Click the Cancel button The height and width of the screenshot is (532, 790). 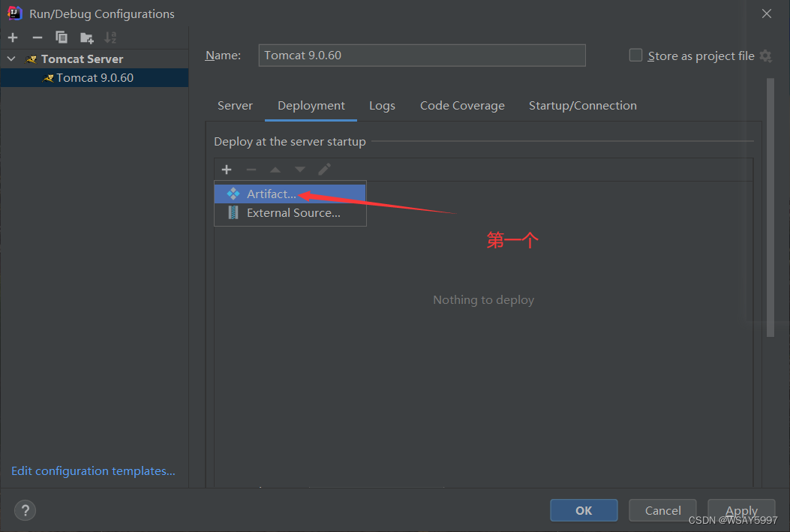[662, 510]
